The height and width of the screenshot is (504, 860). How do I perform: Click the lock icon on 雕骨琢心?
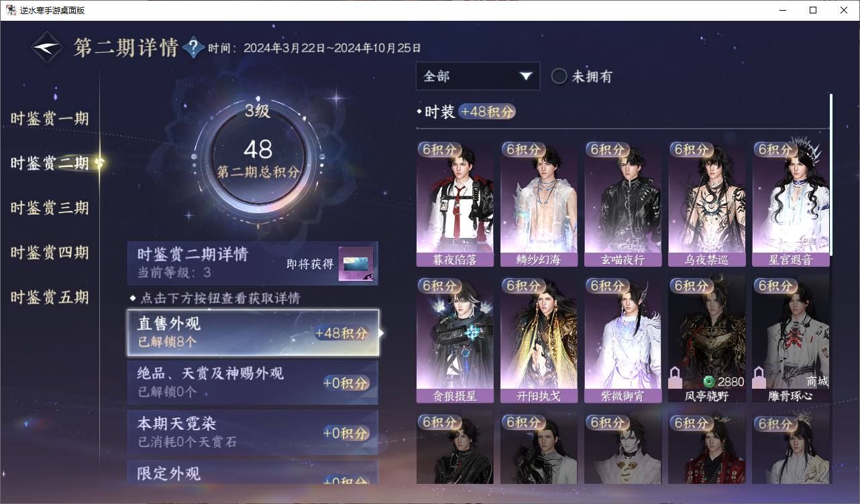tap(759, 379)
